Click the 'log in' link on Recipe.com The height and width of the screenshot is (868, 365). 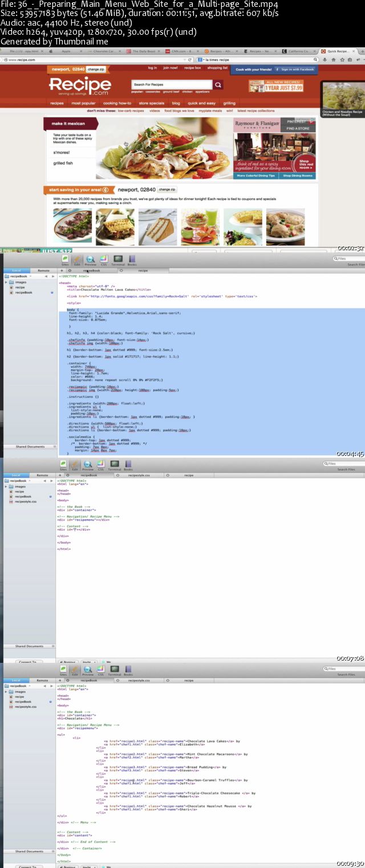[x=152, y=68]
